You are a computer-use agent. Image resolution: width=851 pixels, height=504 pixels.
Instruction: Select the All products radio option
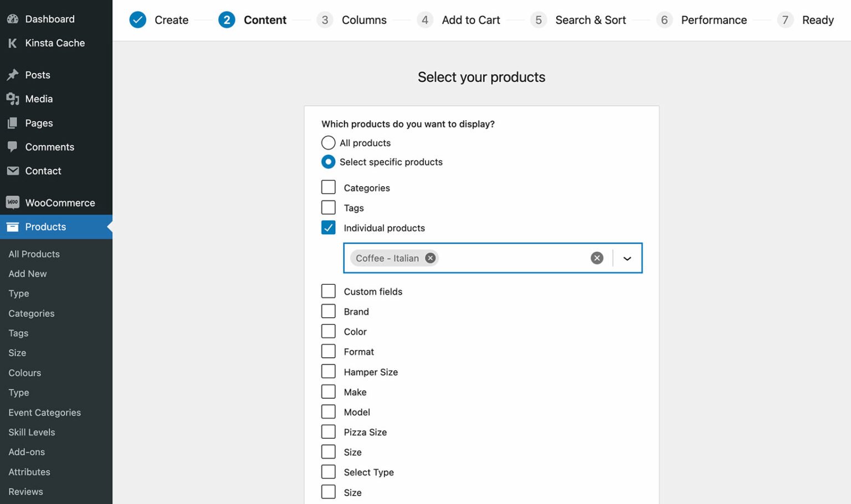[x=328, y=142]
